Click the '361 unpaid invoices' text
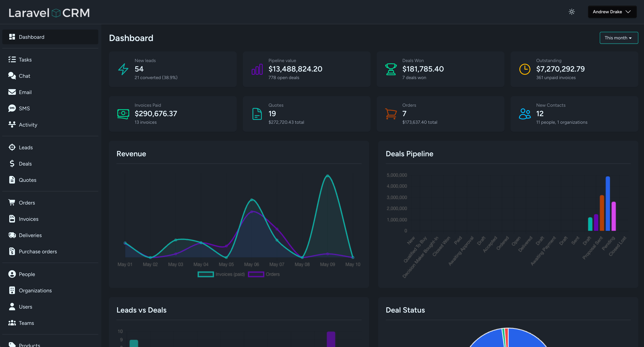Image resolution: width=644 pixels, height=347 pixels. click(556, 78)
